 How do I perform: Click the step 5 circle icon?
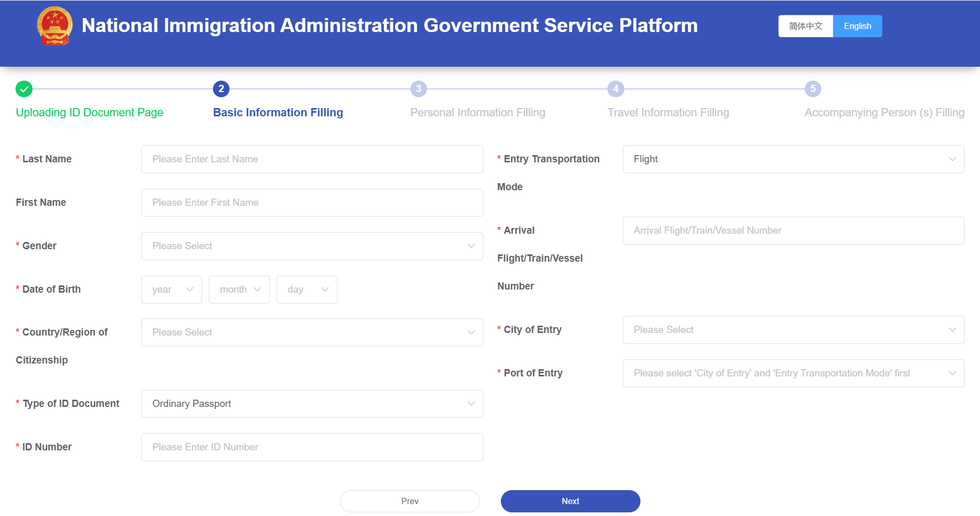[x=813, y=89]
